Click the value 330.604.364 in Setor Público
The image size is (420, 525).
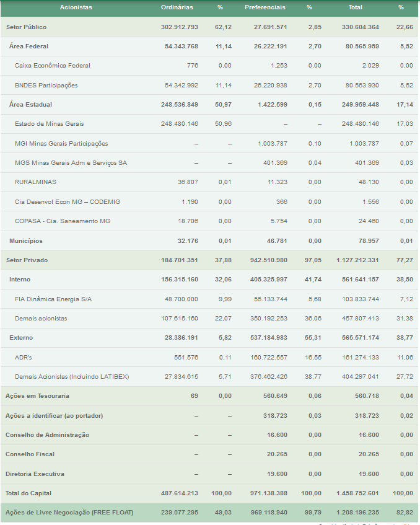[361, 27]
